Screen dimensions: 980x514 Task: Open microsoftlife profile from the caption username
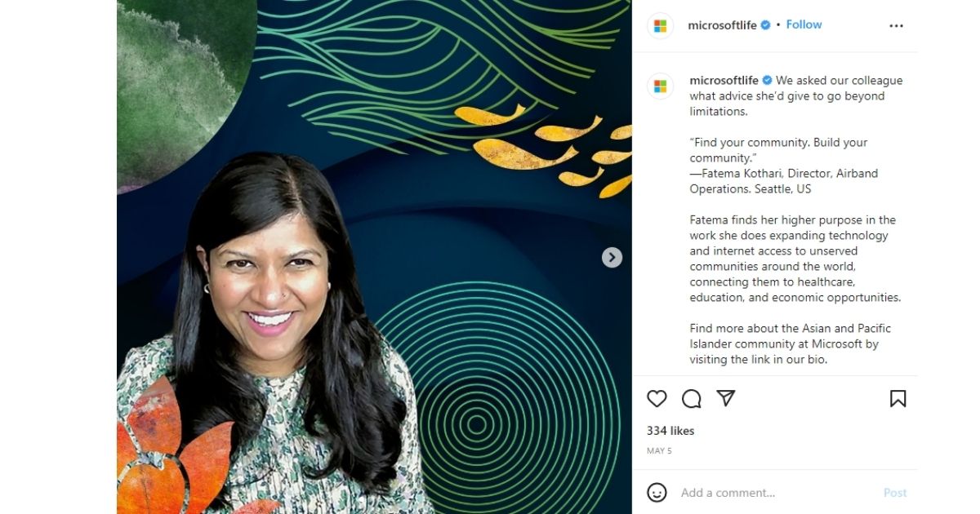[724, 80]
